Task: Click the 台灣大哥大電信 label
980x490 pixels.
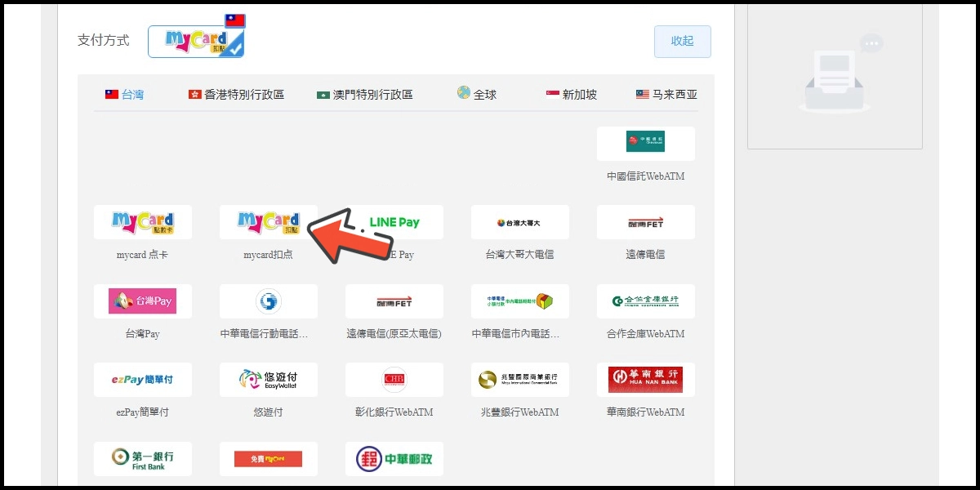Action: pyautogui.click(x=520, y=255)
